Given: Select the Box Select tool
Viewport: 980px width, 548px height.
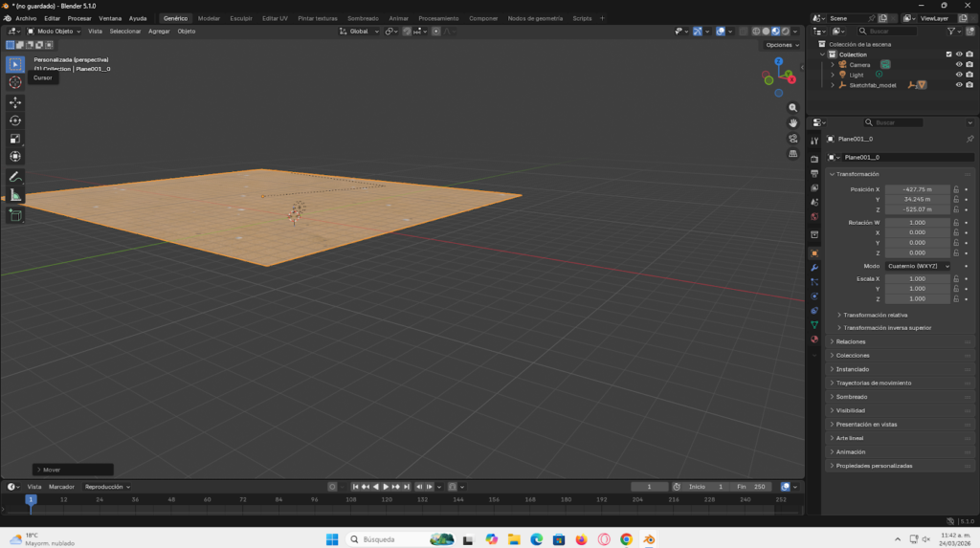Looking at the screenshot, I should coord(15,64).
